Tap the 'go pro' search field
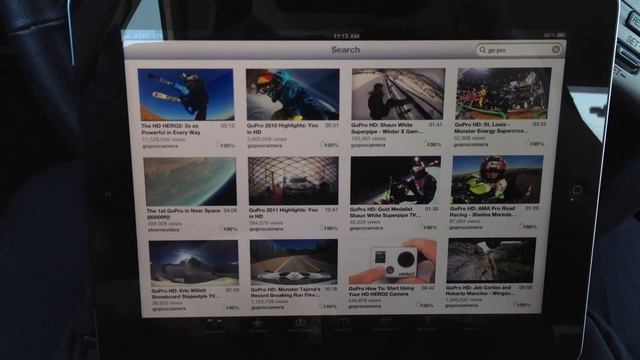 (x=519, y=50)
